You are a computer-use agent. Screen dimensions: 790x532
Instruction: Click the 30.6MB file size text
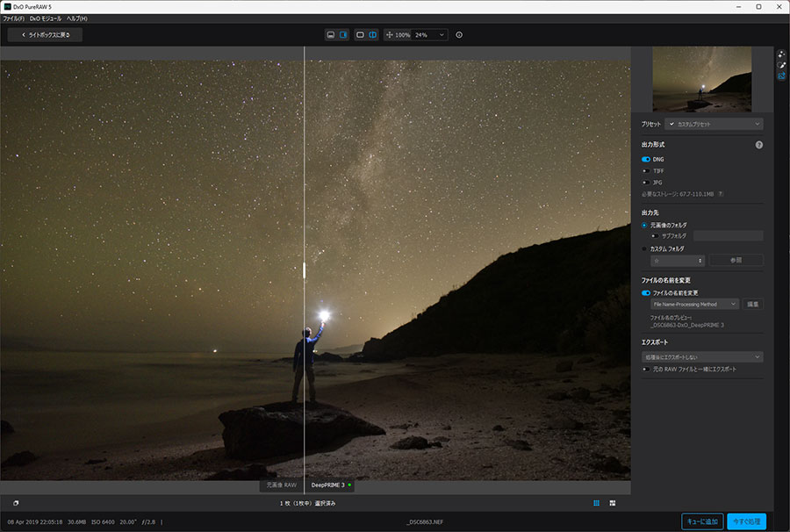[76, 522]
